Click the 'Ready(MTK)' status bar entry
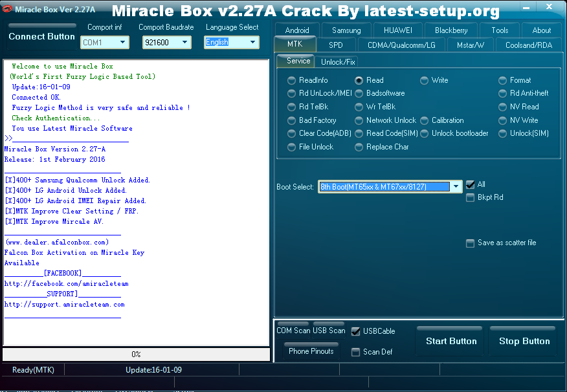 [33, 369]
